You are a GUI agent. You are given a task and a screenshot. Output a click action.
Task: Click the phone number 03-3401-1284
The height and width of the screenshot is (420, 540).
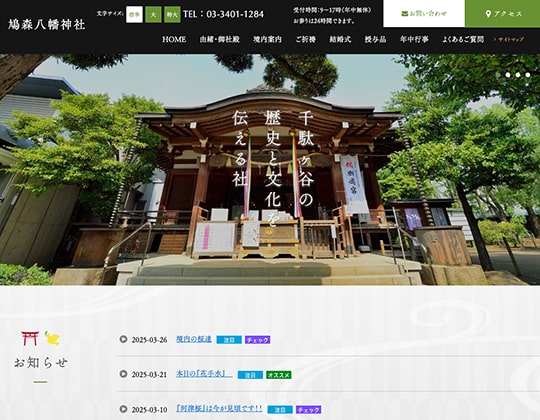tap(235, 14)
